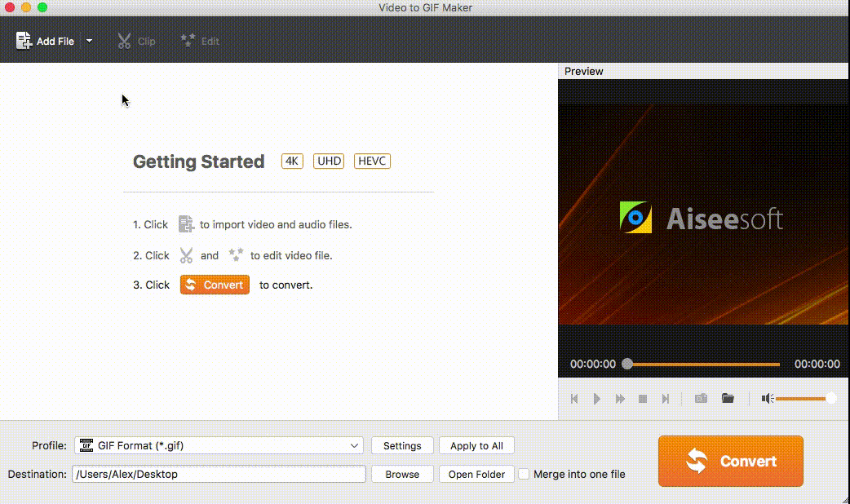Jump to previous clip in preview
This screenshot has height=504, width=850.
tap(574, 399)
